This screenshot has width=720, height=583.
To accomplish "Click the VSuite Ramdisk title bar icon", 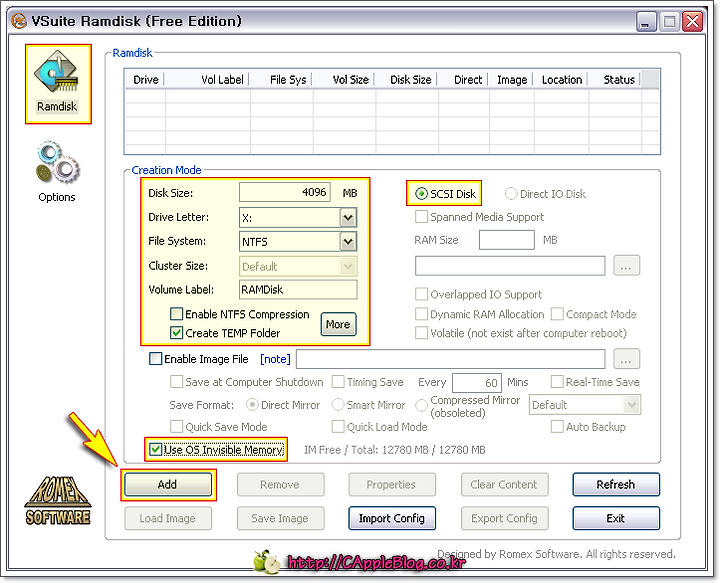I will click(19, 21).
